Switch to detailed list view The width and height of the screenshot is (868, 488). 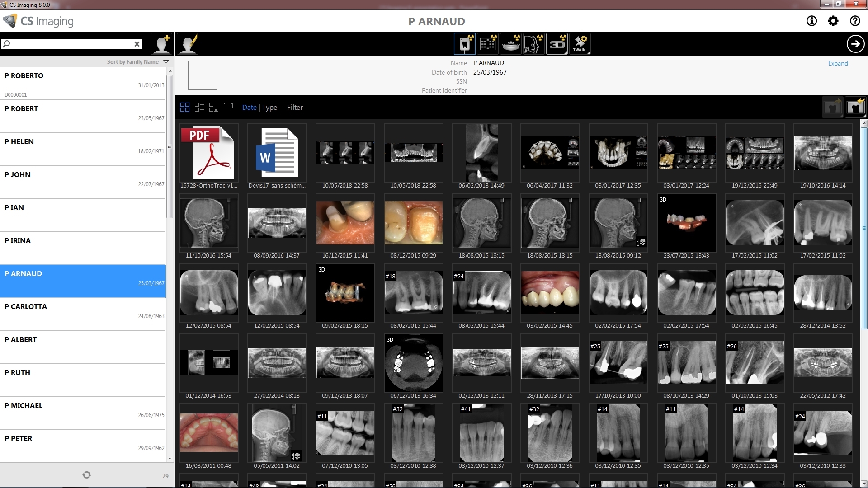(199, 107)
